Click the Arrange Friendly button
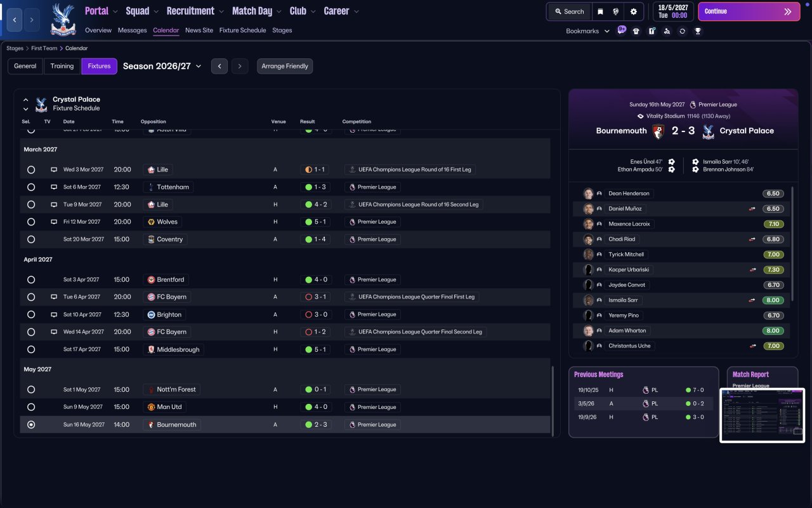This screenshot has height=508, width=812. [285, 66]
